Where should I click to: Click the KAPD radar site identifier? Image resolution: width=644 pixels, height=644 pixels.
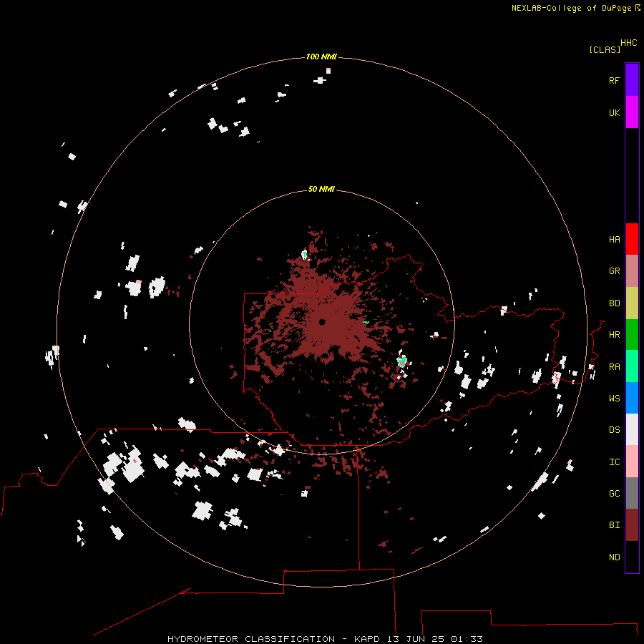point(367,639)
